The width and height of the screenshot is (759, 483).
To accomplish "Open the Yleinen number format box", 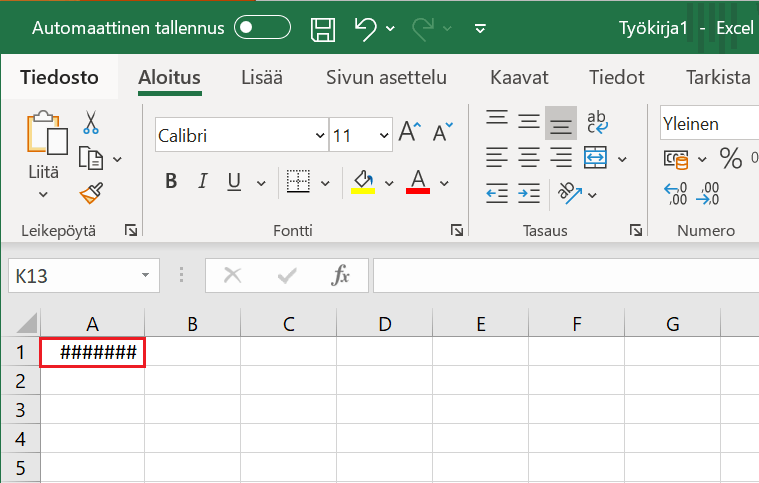I will (x=709, y=124).
